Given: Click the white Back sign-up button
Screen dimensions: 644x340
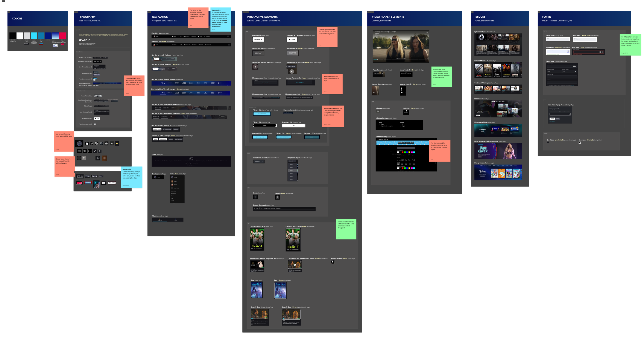Looking at the screenshot, I should click(x=293, y=126).
